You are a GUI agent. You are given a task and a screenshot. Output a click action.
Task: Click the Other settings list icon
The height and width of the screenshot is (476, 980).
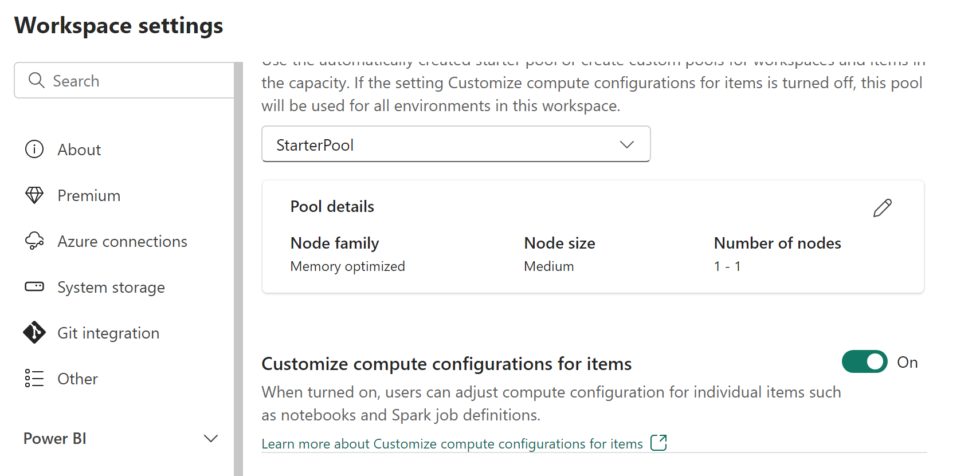coord(34,379)
